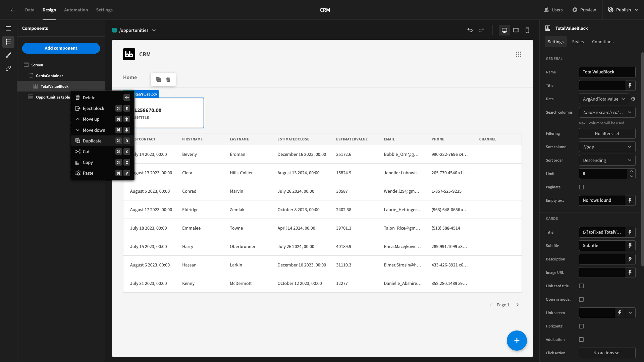Decrease the Limit value stepper
Image resolution: width=644 pixels, height=362 pixels.
pyautogui.click(x=632, y=176)
